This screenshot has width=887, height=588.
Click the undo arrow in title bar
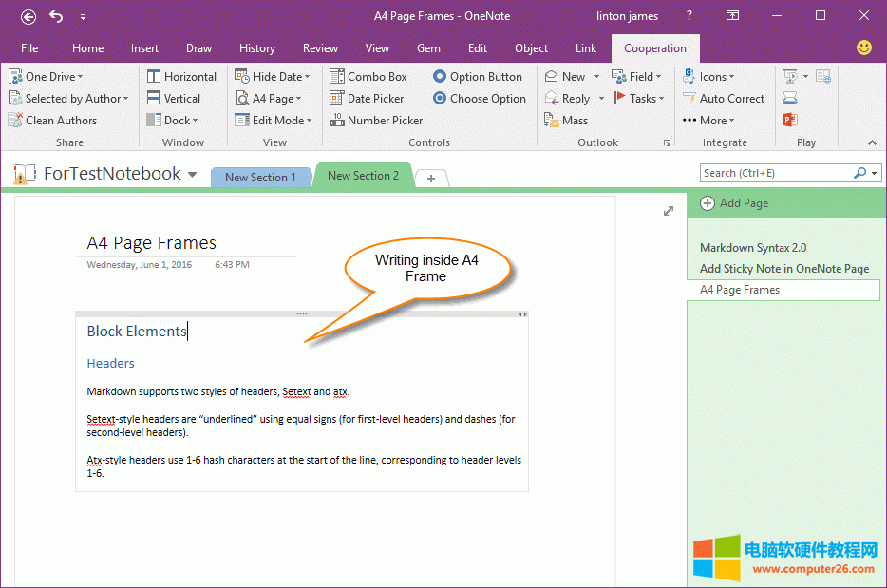tap(56, 16)
